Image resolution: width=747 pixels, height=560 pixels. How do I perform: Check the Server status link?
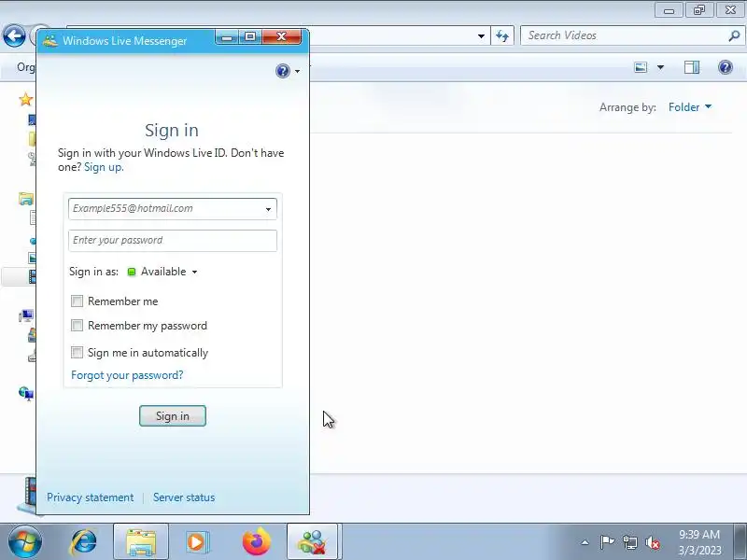tap(184, 497)
